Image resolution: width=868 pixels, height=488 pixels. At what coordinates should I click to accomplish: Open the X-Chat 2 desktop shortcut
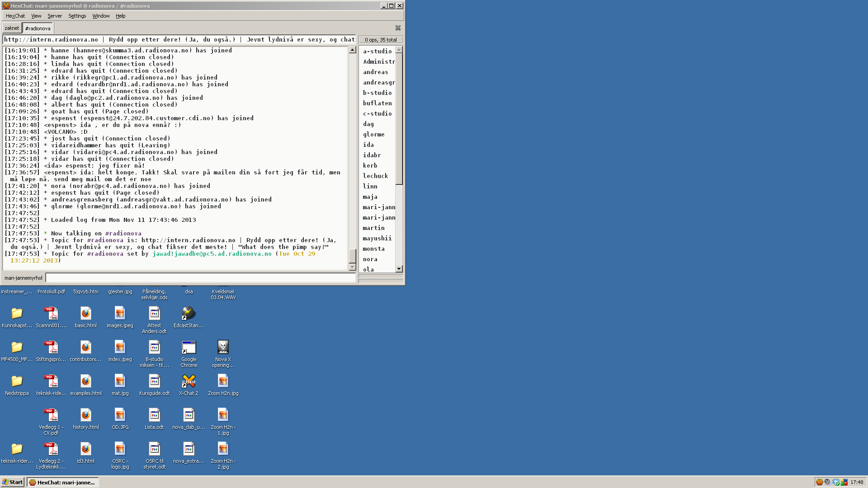[x=189, y=385]
